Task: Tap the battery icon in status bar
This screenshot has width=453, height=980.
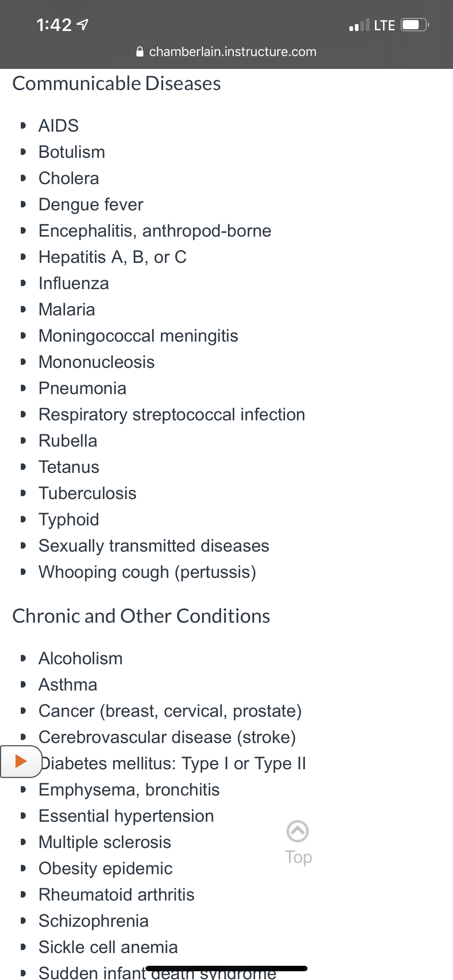Action: pos(415,25)
